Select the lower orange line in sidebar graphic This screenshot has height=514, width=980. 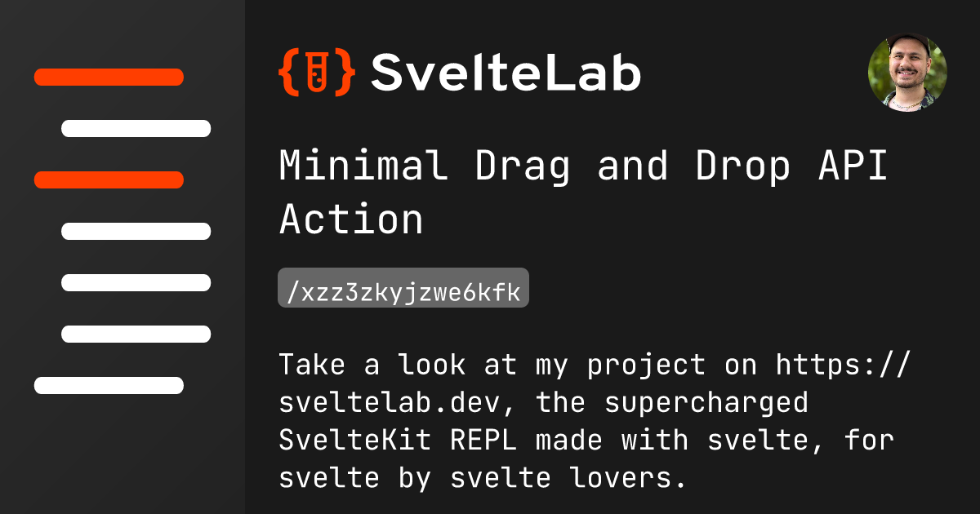click(x=109, y=179)
